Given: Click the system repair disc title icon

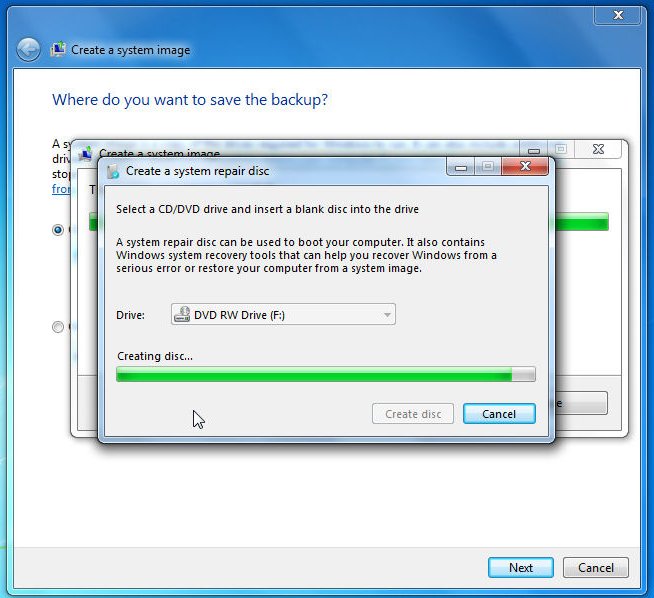Looking at the screenshot, I should tap(113, 171).
